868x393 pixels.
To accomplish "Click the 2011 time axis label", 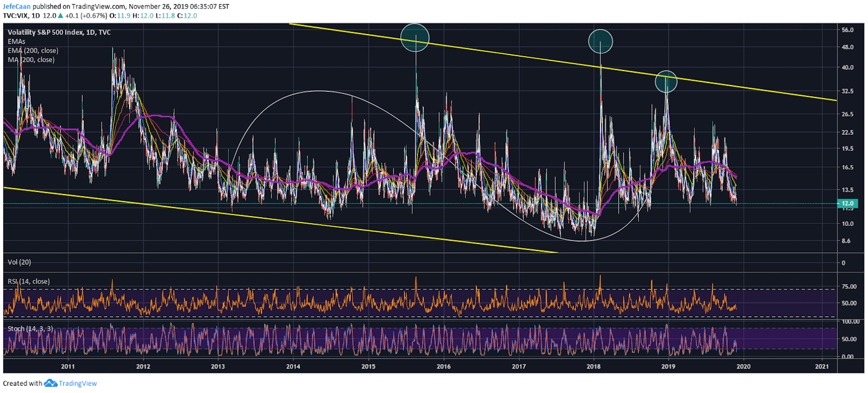I will click(x=67, y=367).
